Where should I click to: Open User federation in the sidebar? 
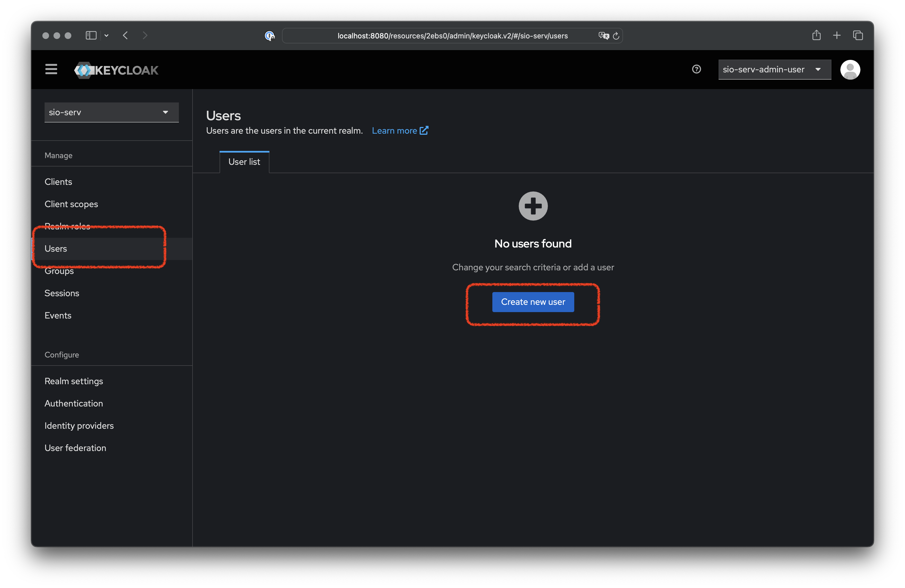tap(111, 448)
